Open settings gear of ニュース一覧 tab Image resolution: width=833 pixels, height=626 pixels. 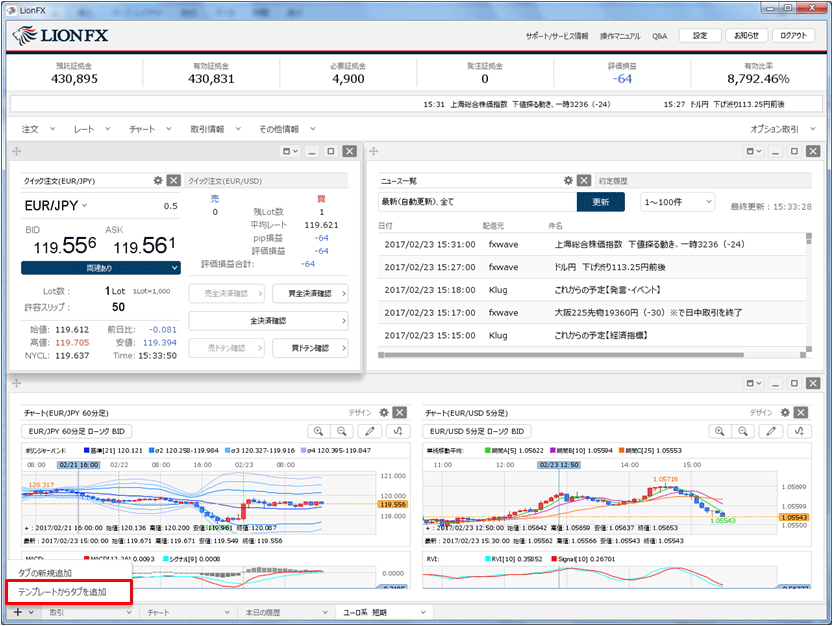tap(568, 181)
